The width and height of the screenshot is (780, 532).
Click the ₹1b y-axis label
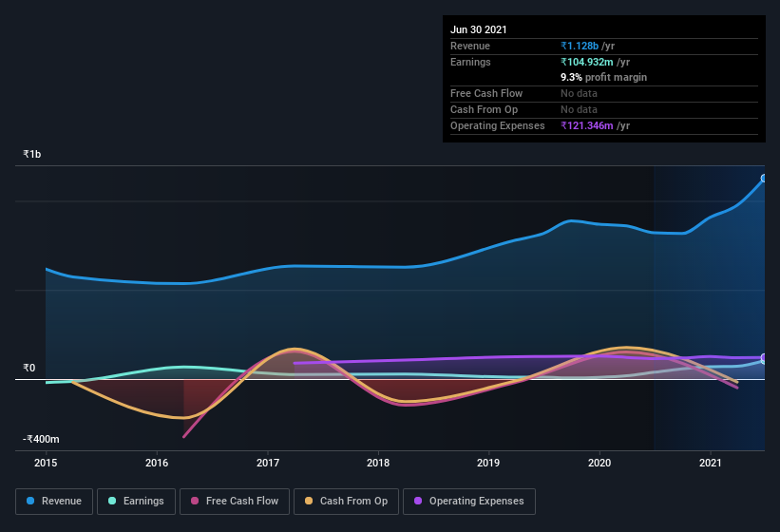coord(32,154)
